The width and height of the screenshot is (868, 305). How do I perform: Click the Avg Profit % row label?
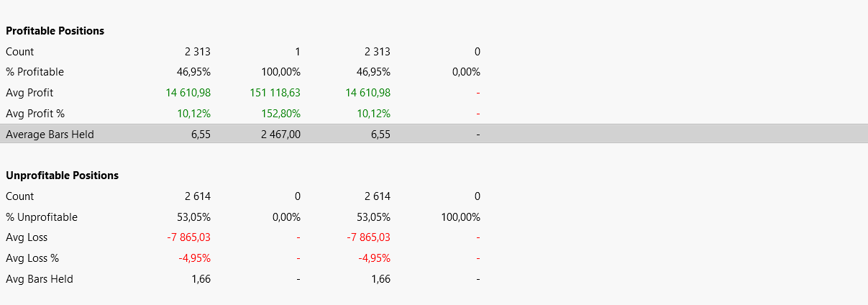pos(36,114)
